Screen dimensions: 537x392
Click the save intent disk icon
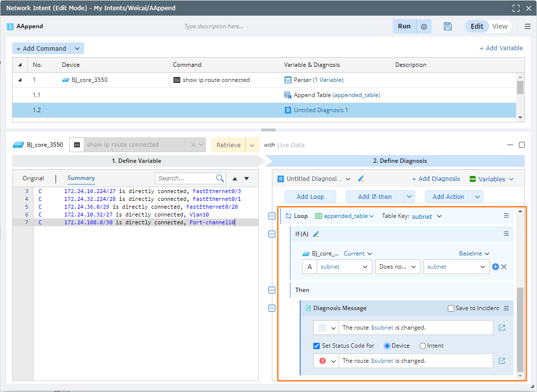(448, 26)
